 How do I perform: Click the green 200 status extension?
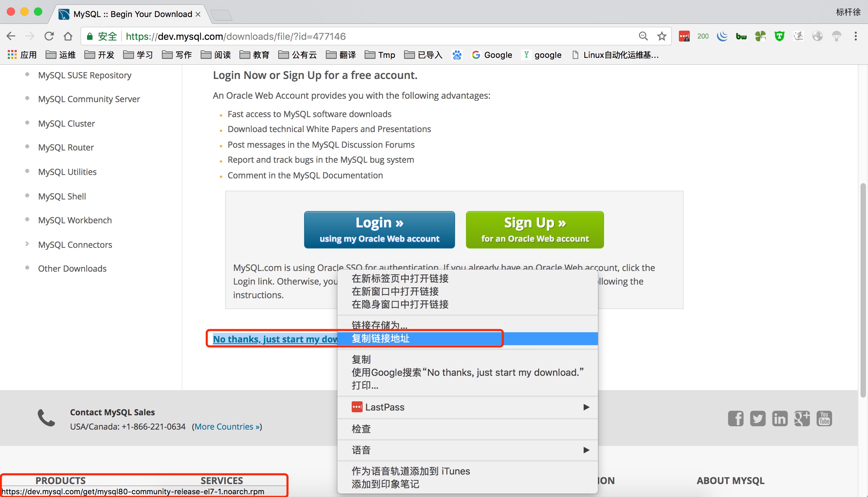point(703,36)
